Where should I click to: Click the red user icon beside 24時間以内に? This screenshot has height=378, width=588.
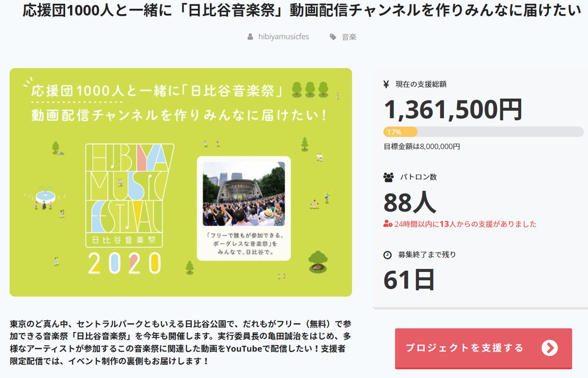tap(388, 224)
